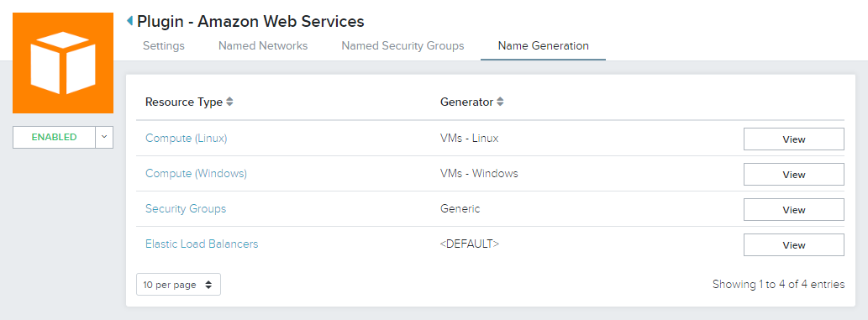
Task: Select the Name Generation tab
Action: tap(543, 46)
